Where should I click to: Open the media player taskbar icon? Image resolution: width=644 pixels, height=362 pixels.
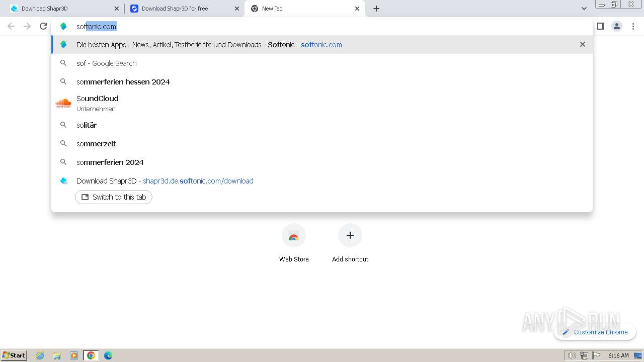74,355
